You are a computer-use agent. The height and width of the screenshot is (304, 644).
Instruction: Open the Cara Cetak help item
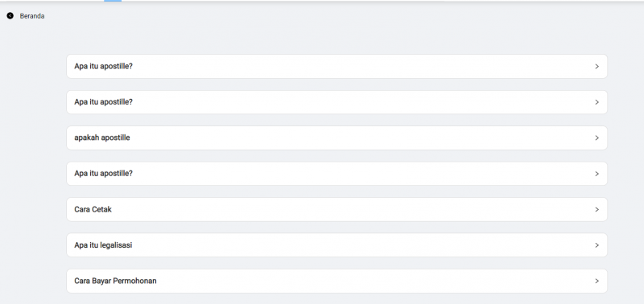93,209
